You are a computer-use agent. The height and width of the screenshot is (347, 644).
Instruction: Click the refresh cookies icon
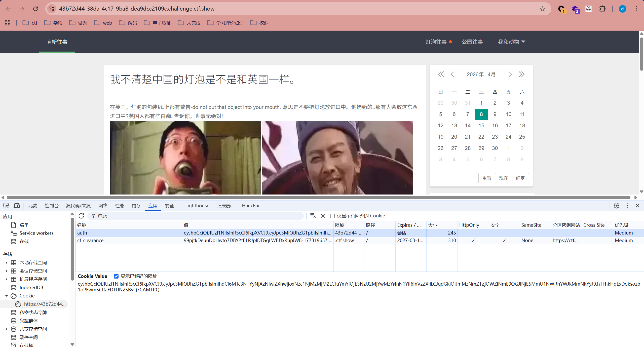point(81,216)
